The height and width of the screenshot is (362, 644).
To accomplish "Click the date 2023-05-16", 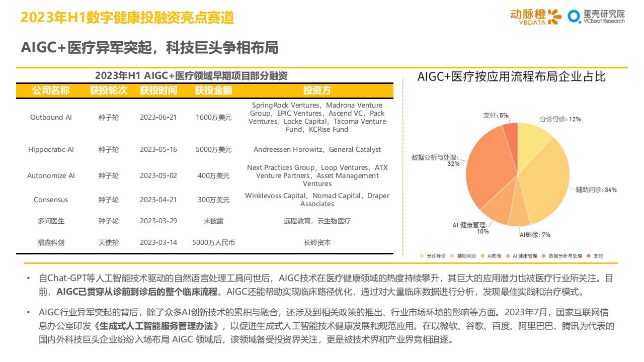I will click(158, 149).
